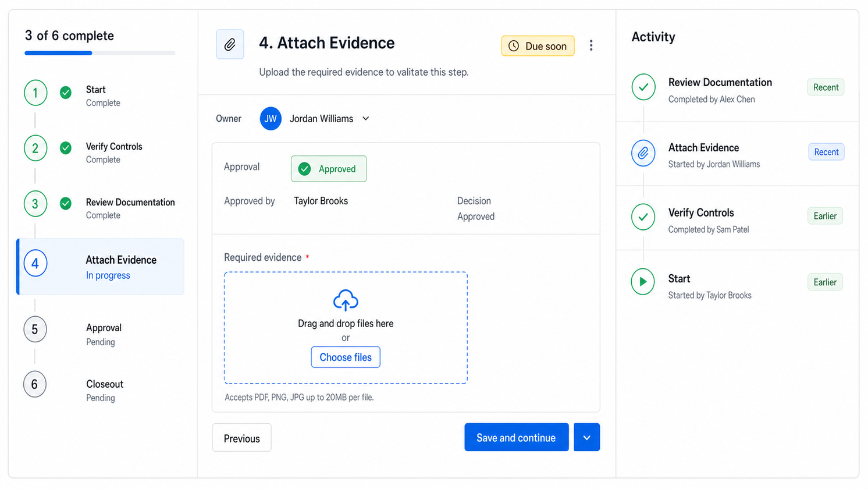Click the cloud upload icon
This screenshot has width=868, height=489.
(346, 300)
